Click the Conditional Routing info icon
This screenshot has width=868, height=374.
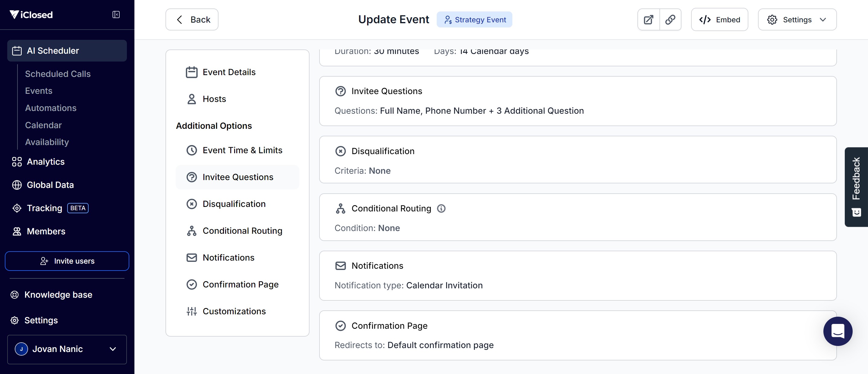point(441,208)
